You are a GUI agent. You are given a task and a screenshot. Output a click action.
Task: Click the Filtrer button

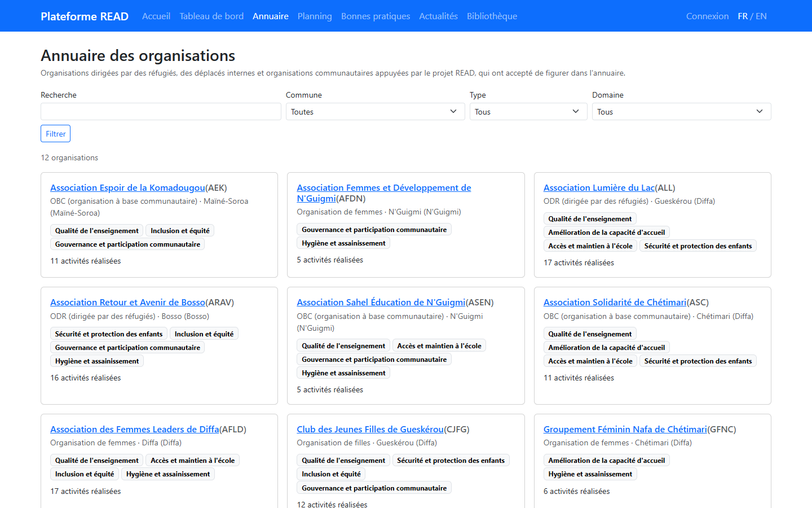[55, 134]
